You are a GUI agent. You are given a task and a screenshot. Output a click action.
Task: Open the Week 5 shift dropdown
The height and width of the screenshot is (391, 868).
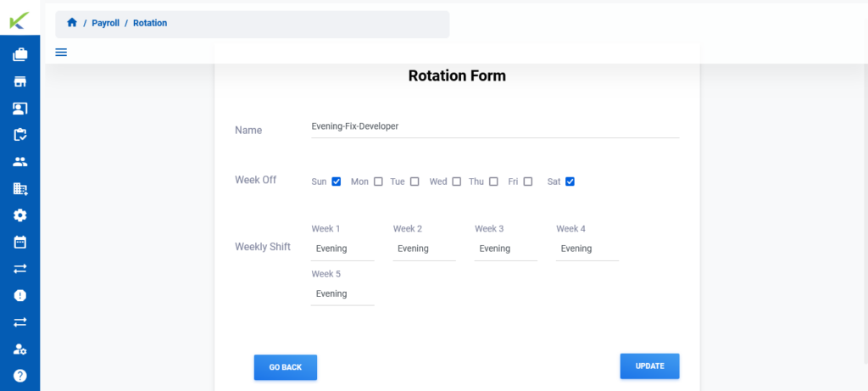point(342,293)
